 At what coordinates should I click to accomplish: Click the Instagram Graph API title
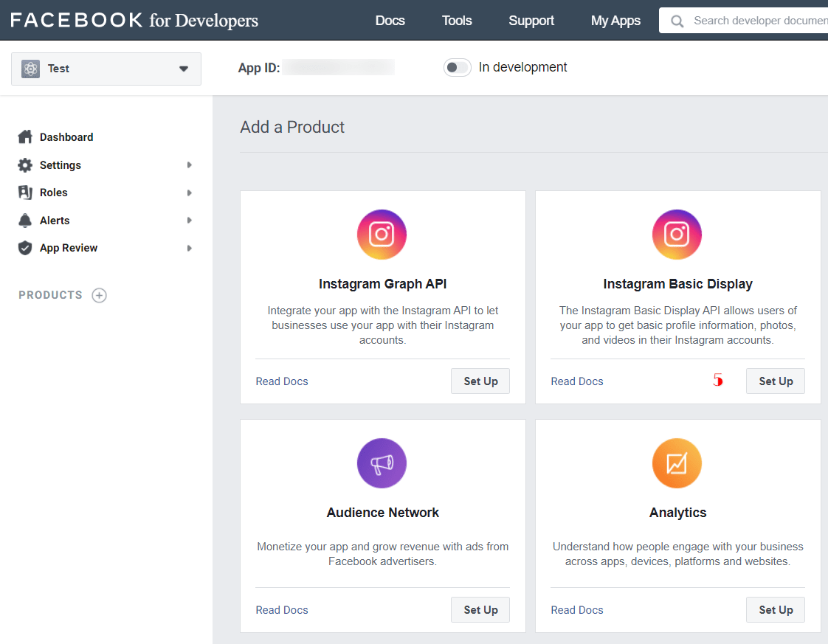pos(383,284)
